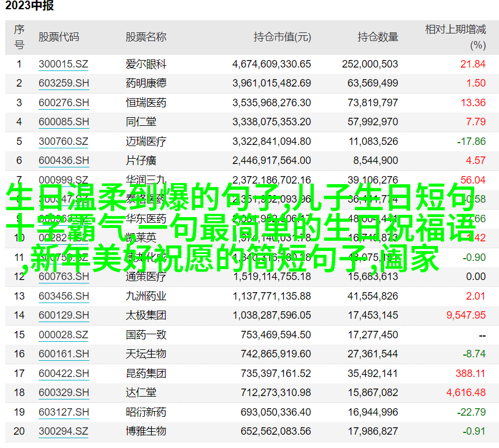Click holding quantity 11,083,526

(373, 141)
